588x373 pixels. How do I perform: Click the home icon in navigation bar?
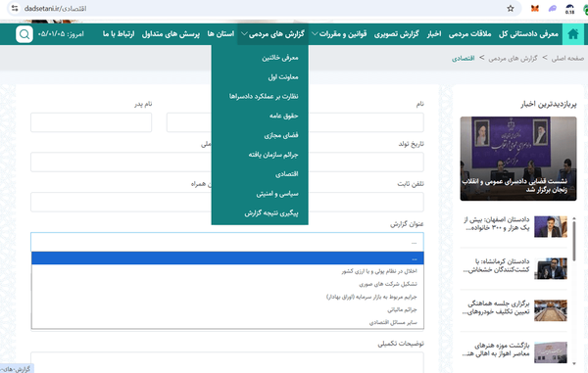point(573,34)
